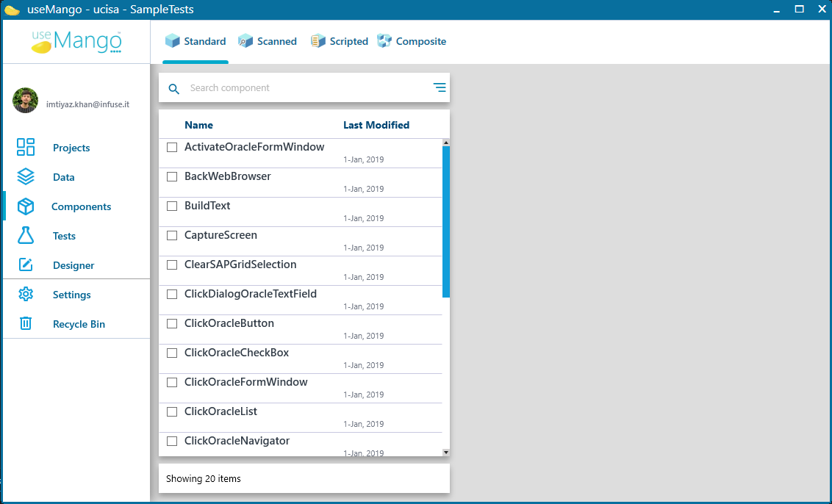Image resolution: width=832 pixels, height=504 pixels.
Task: Tick the ClickOracleFormWindow checkbox
Action: [x=172, y=382]
